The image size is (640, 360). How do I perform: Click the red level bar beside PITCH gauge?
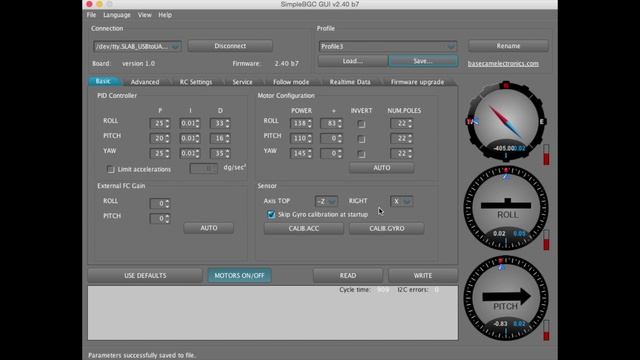546,330
